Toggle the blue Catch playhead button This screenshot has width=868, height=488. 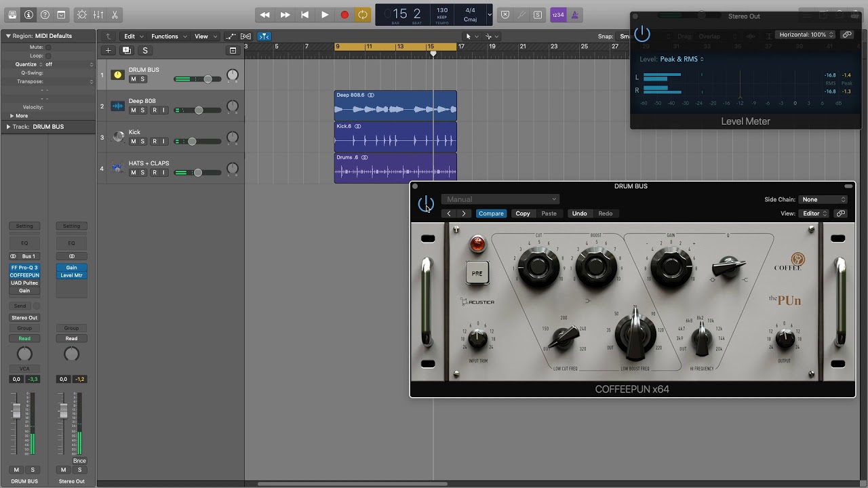point(264,36)
